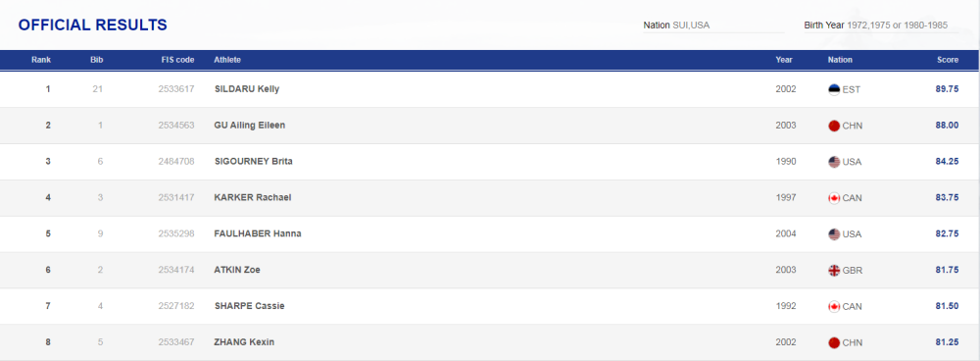Viewport: 980px width, 361px height.
Task: Open athlete FAULHABER Hanna
Action: 258,234
